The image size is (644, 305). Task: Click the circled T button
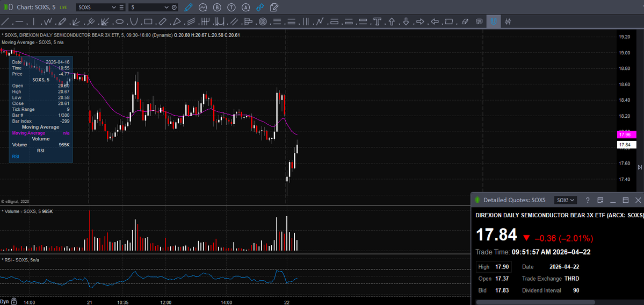point(231,8)
